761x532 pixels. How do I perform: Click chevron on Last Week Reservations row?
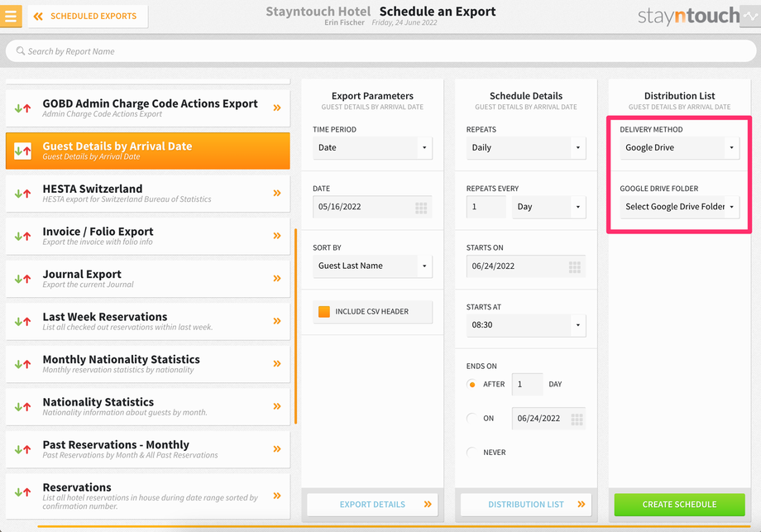pyautogui.click(x=277, y=321)
